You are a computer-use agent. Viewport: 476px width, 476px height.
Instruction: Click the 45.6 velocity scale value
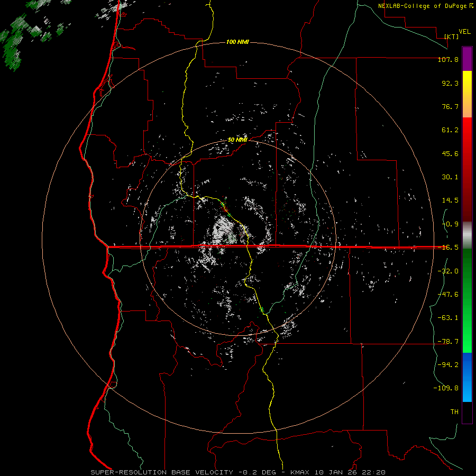[x=450, y=153]
